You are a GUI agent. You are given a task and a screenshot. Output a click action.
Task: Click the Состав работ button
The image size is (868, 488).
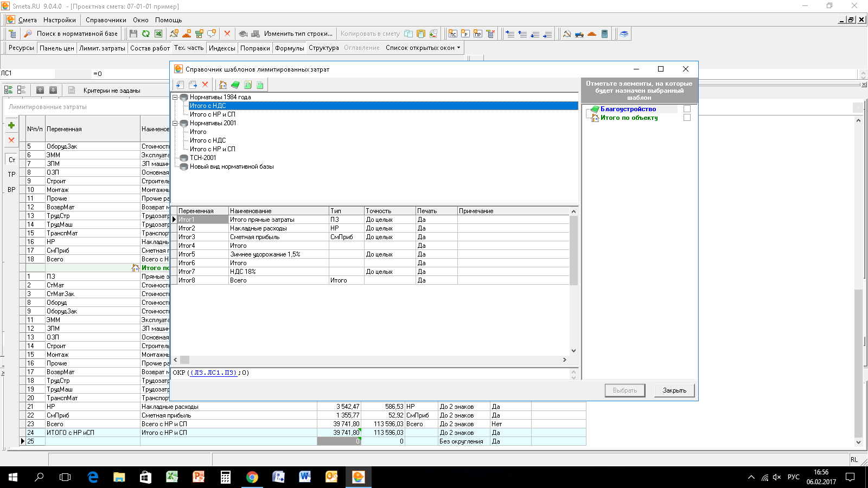(x=150, y=48)
